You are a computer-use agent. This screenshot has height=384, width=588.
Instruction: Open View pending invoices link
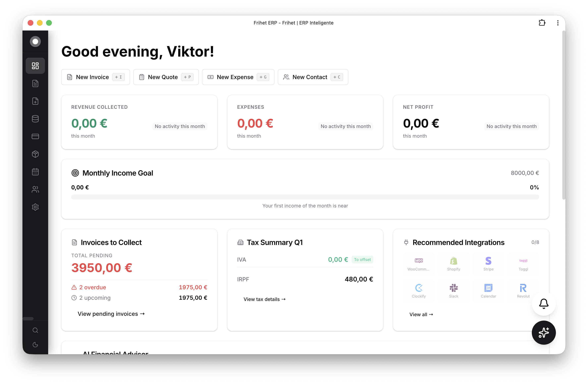point(111,314)
